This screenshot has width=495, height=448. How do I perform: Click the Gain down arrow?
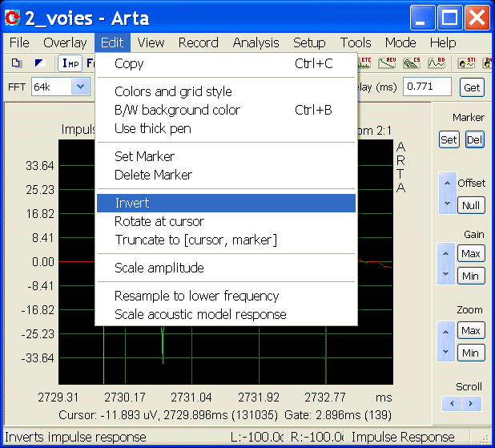445,274
